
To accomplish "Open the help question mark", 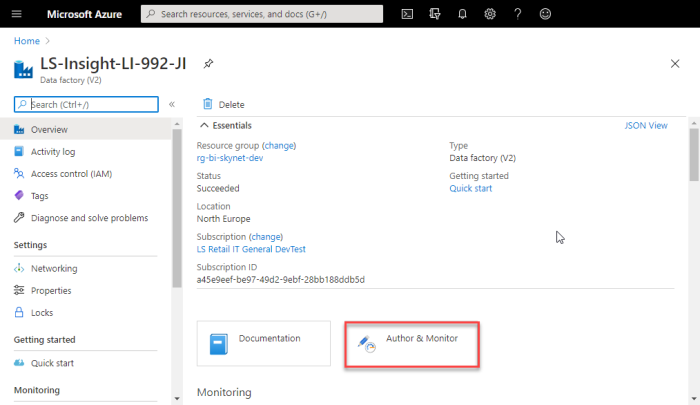I will pyautogui.click(x=517, y=14).
